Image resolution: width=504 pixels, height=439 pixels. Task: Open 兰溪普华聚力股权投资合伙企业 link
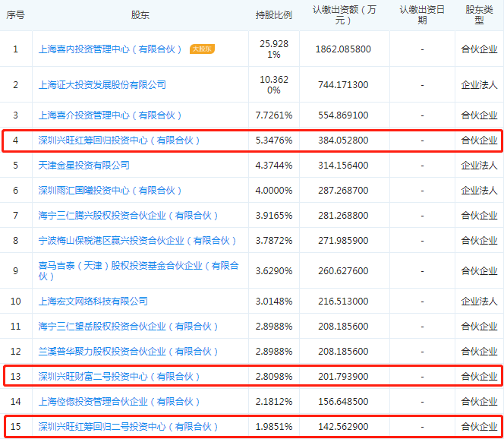pos(128,352)
